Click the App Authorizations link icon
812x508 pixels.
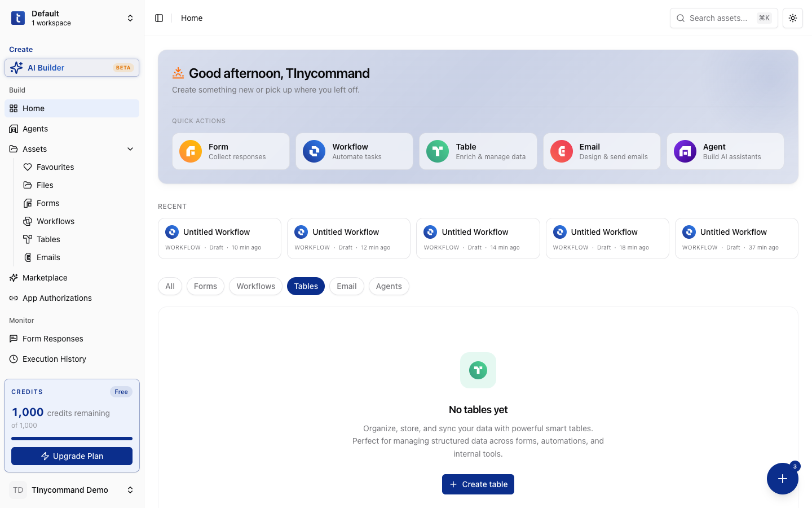14,298
